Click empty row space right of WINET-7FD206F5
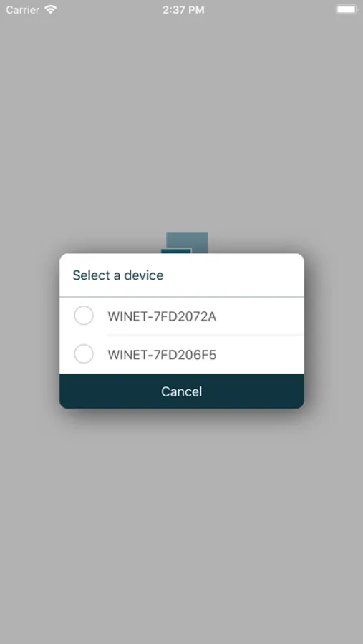 coord(260,355)
